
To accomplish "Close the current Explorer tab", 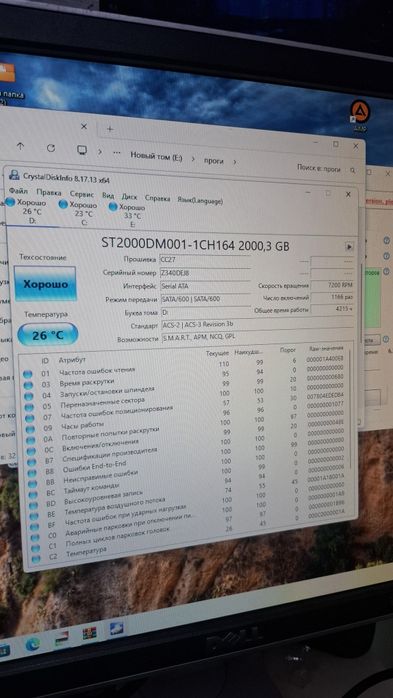I will point(84,127).
